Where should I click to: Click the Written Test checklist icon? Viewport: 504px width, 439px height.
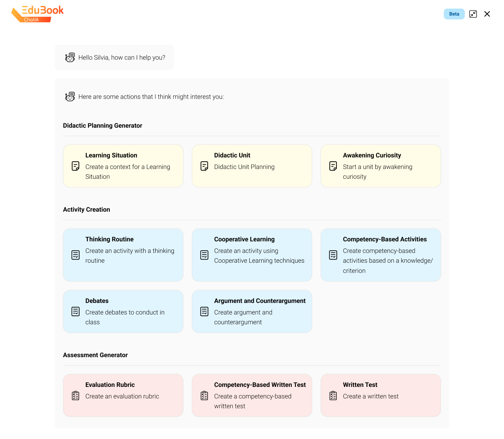click(x=333, y=396)
